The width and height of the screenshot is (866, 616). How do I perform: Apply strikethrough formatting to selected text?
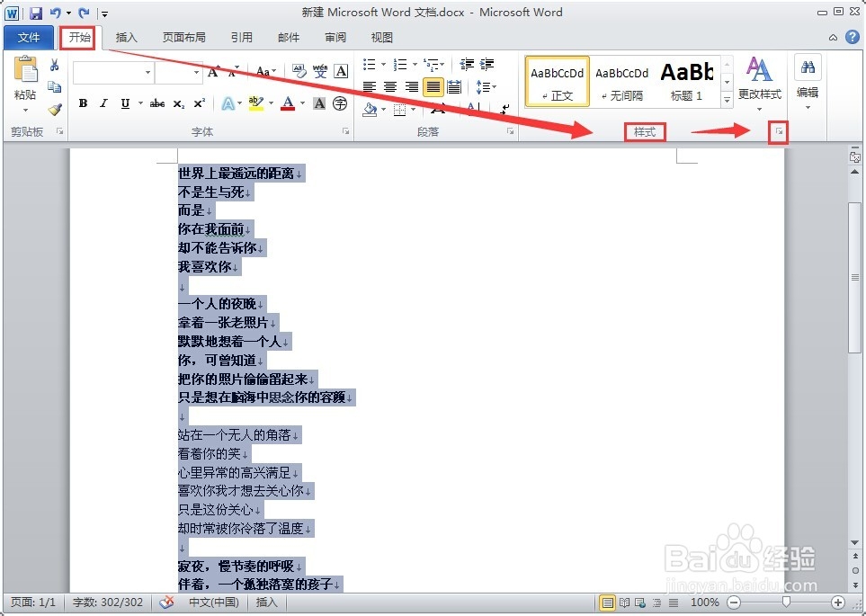coord(156,103)
